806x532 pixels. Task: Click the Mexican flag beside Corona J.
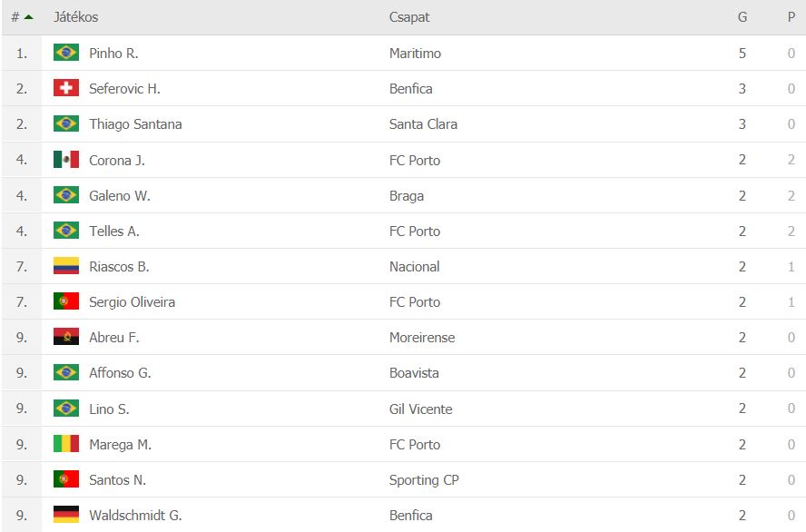[65, 160]
